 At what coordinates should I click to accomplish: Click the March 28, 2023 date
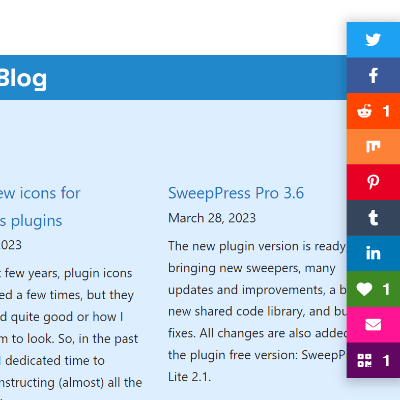point(212,218)
